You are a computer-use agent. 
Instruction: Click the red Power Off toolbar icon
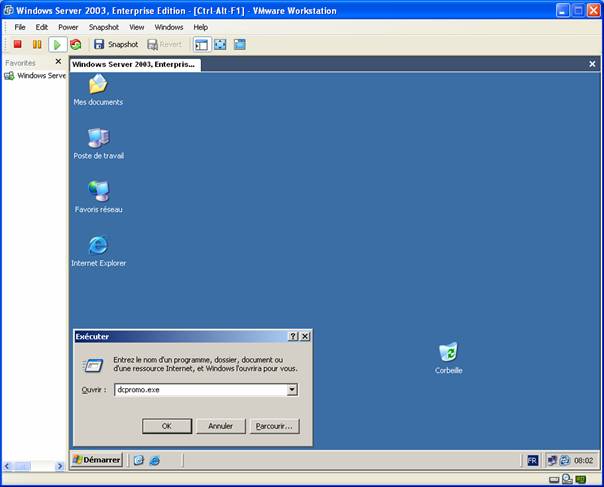click(x=17, y=44)
